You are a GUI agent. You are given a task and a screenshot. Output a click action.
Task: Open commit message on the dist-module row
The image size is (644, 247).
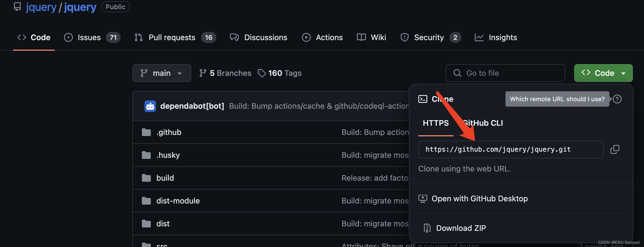pos(375,201)
